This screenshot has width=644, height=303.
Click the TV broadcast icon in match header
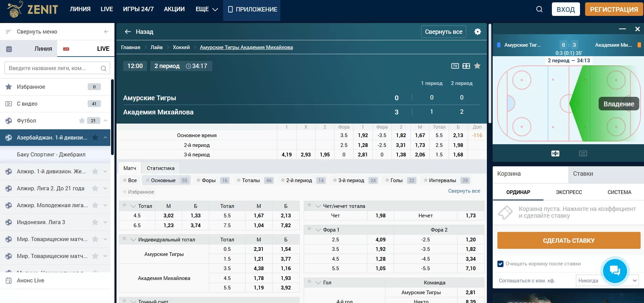click(x=455, y=66)
